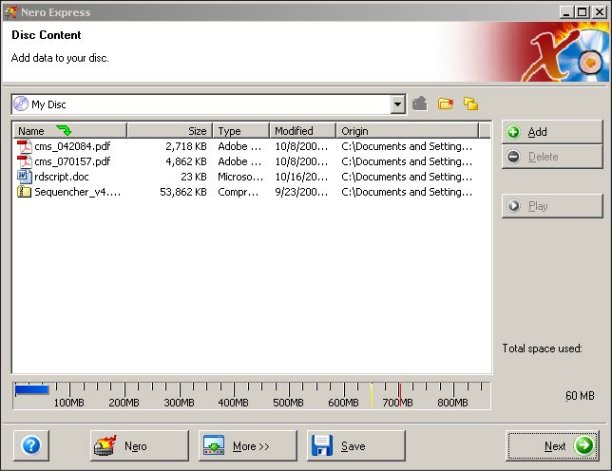Create a new folder with the folder icon

coord(445,104)
